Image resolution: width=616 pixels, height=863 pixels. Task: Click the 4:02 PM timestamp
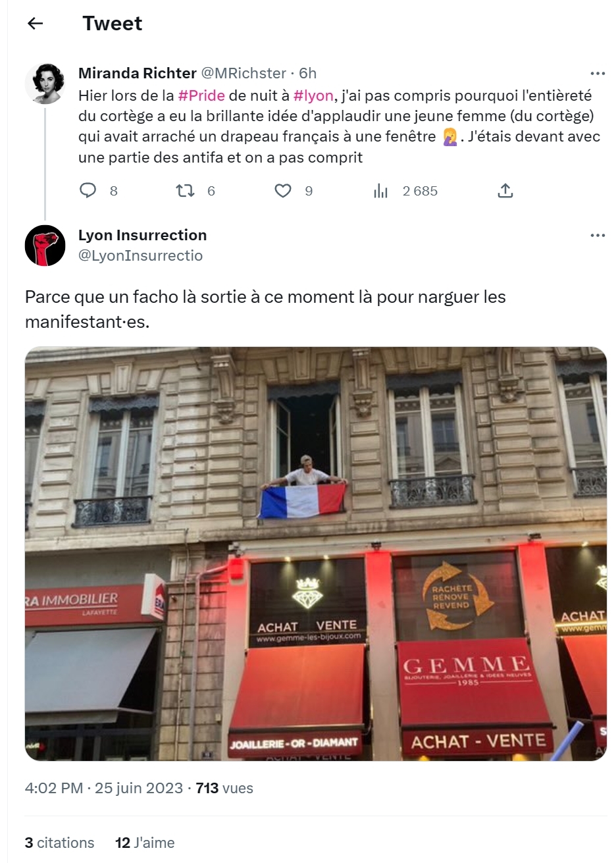(x=54, y=788)
